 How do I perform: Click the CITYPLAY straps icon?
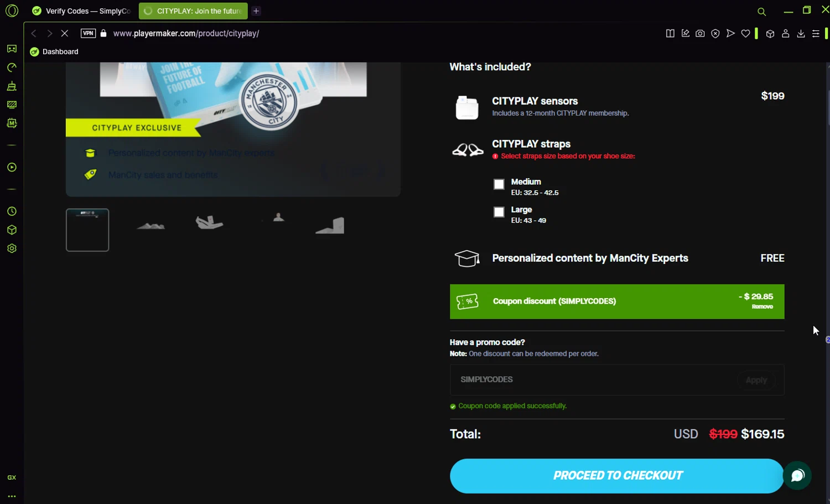click(468, 150)
